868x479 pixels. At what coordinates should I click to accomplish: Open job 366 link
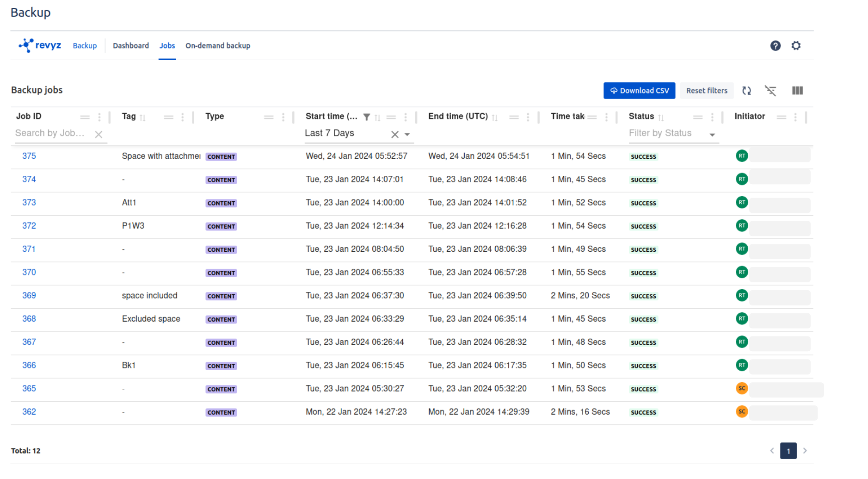(x=29, y=365)
